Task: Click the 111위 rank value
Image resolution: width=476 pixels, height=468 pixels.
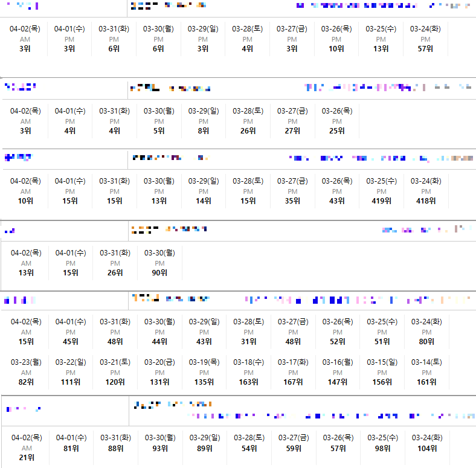Action: [x=71, y=382]
